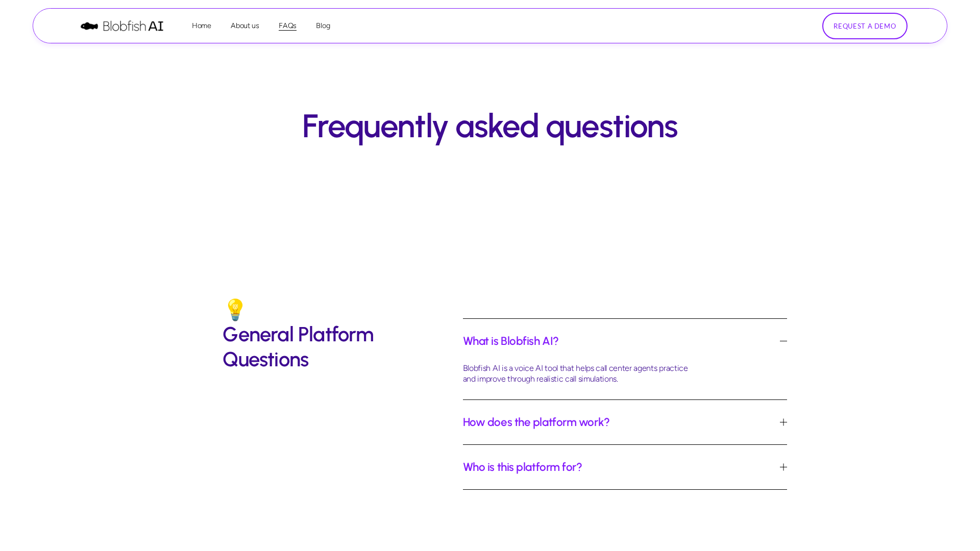
Task: Open the Blog page
Action: coord(323,26)
